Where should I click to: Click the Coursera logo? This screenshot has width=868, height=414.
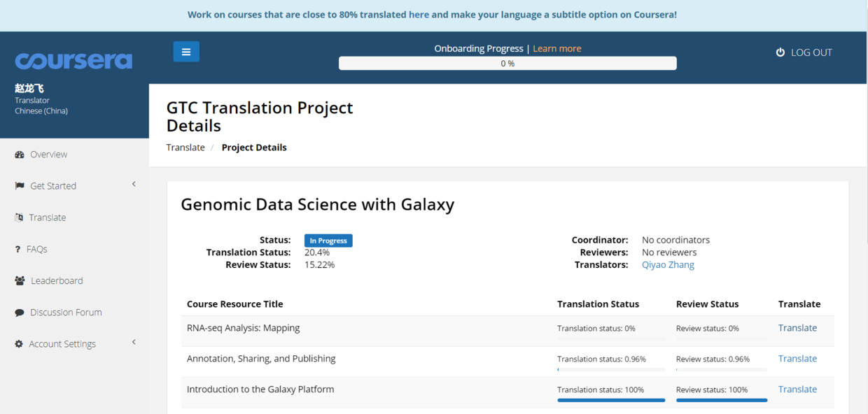(73, 61)
